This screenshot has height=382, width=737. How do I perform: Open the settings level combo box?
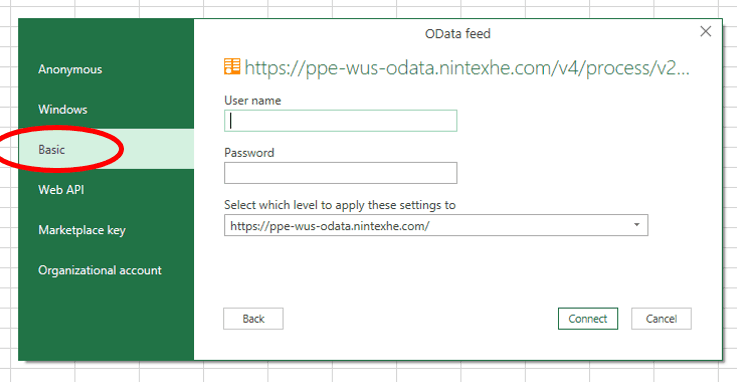pos(436,225)
